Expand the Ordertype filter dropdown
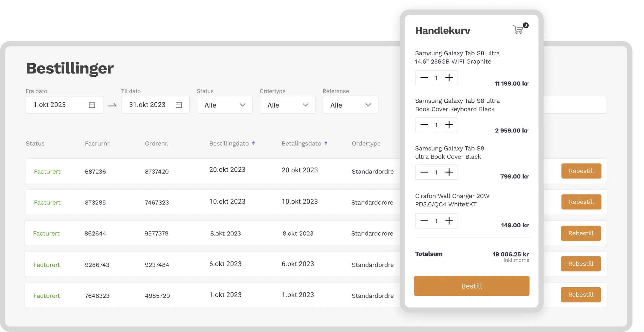The image size is (644, 332). coord(287,105)
